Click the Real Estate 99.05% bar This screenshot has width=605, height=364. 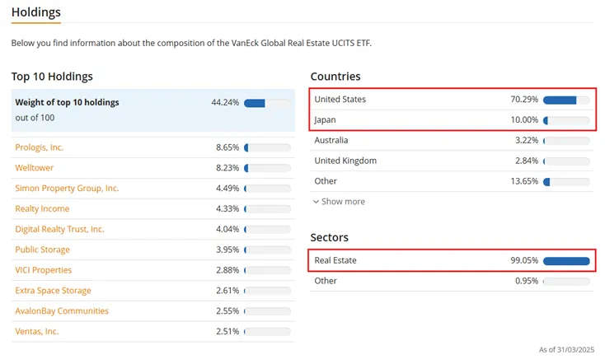point(566,261)
